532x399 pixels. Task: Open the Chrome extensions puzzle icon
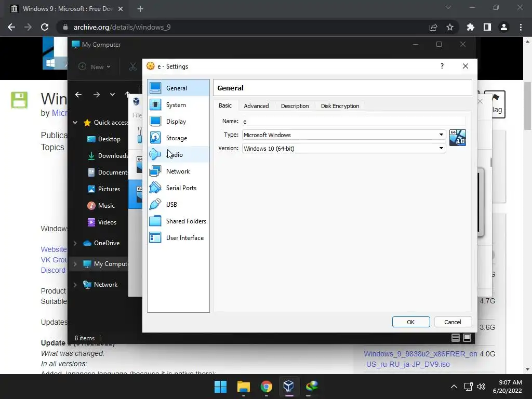471,27
